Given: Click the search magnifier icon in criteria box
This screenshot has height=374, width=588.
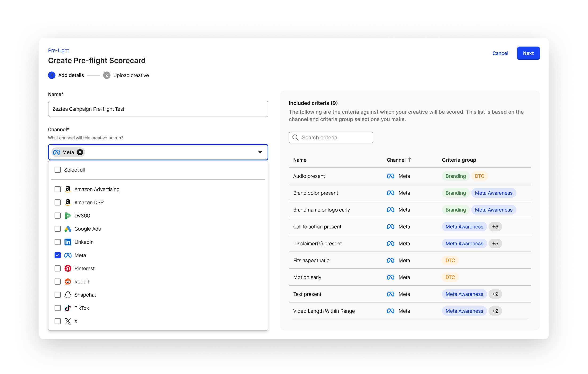Looking at the screenshot, I should tap(295, 138).
